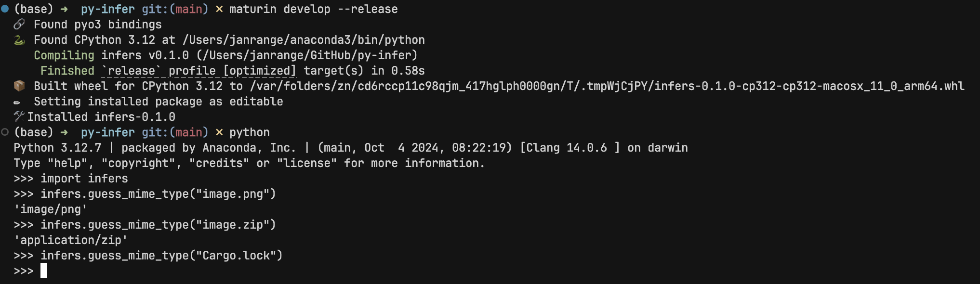Click the package box emoji before "Built wheel"

coord(19,86)
